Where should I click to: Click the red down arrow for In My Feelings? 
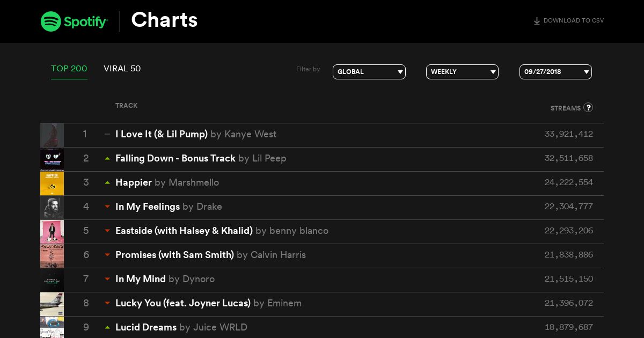(x=107, y=207)
